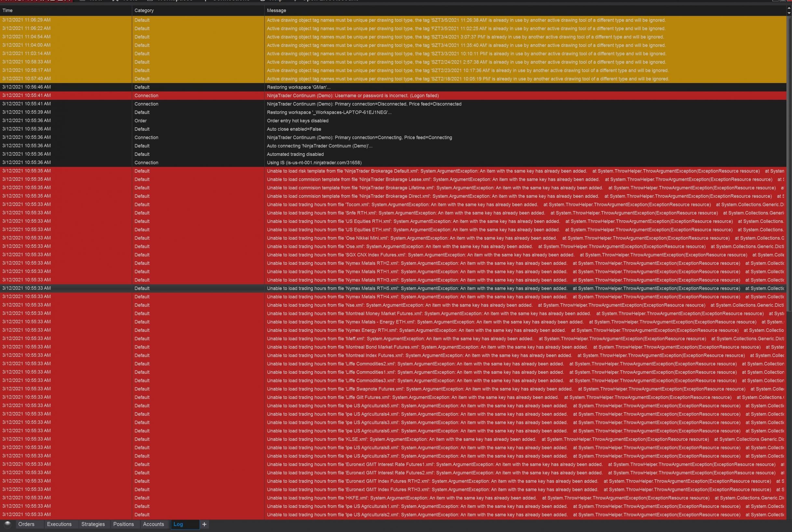Switch to the Orders tab
The width and height of the screenshot is (792, 532).
[26, 524]
